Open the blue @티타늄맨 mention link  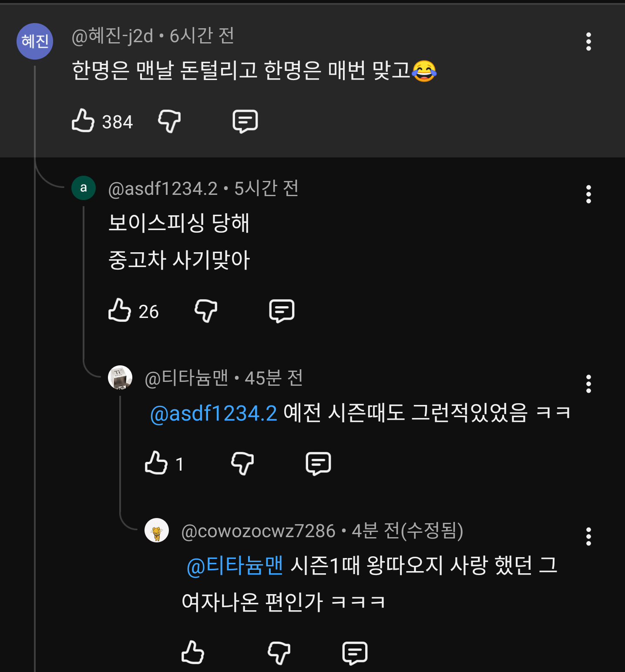click(x=235, y=566)
